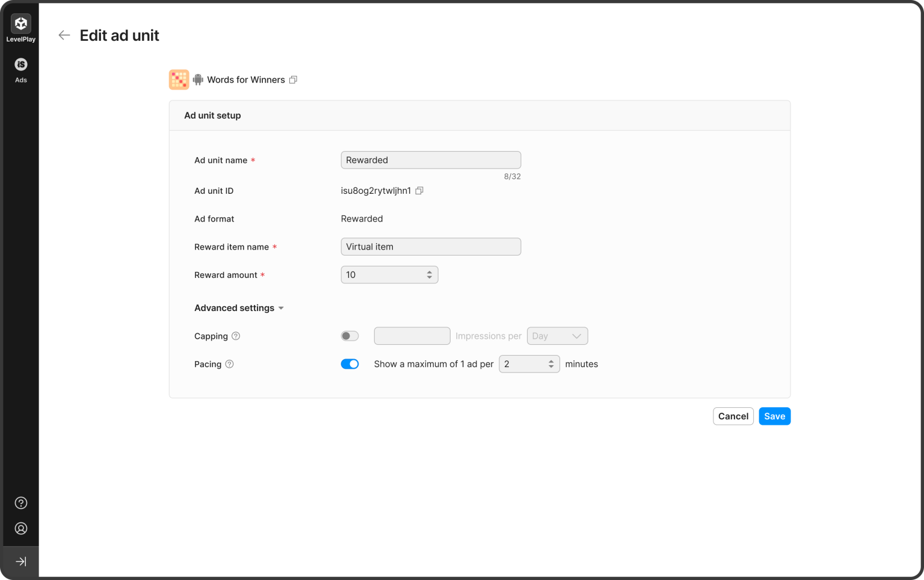Screen dimensions: 924x580
Task: Open the account icon in the sidebar
Action: (x=20, y=528)
